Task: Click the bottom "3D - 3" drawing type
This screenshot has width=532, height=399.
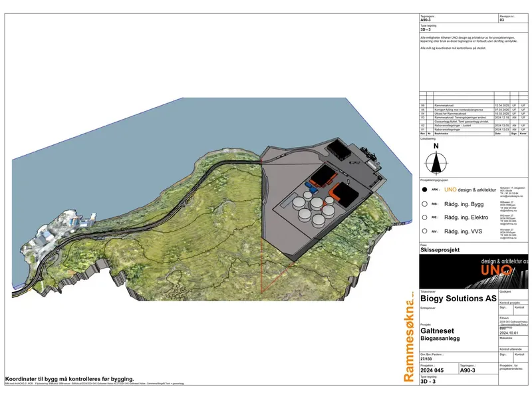Action: tap(428, 381)
